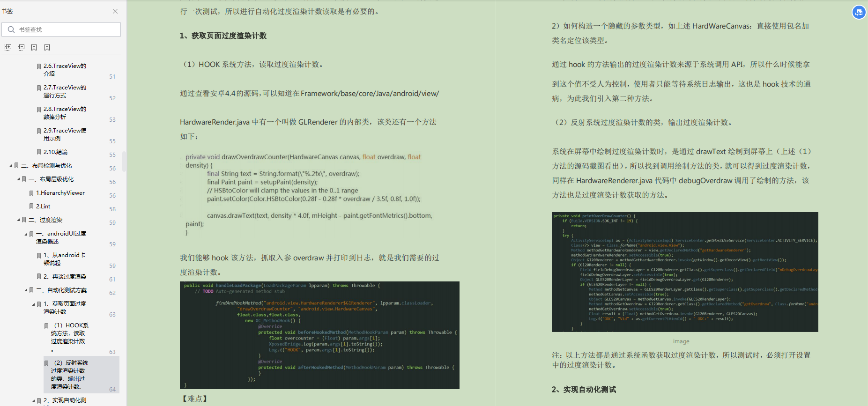The width and height of the screenshot is (868, 406).
Task: Click bookmark flag icon beside 1.HierarchyViewer
Action: point(31,192)
